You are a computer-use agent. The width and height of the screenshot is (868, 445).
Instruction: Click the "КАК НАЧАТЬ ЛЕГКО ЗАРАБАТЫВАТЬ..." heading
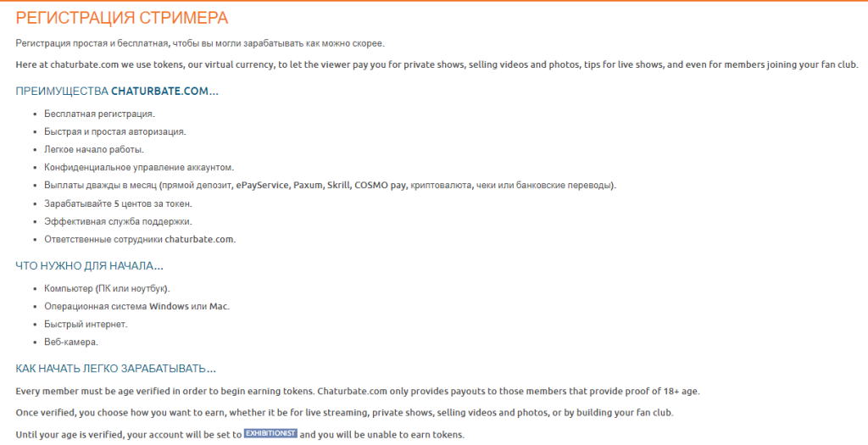click(115, 369)
